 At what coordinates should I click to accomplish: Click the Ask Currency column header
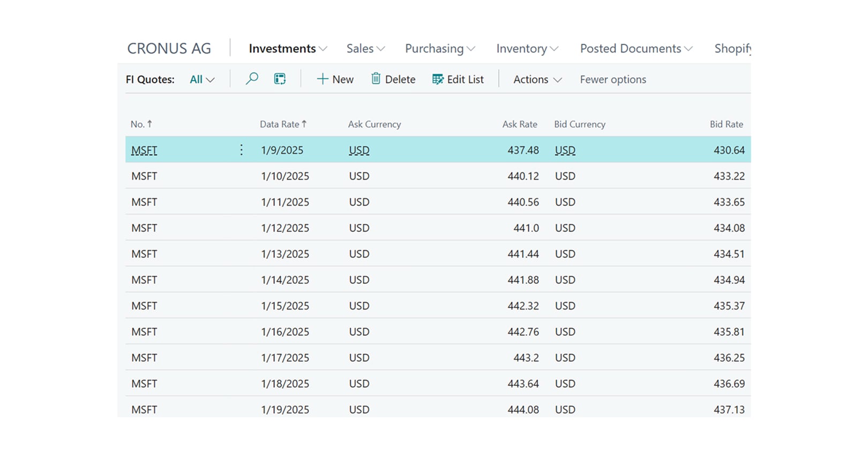point(375,124)
